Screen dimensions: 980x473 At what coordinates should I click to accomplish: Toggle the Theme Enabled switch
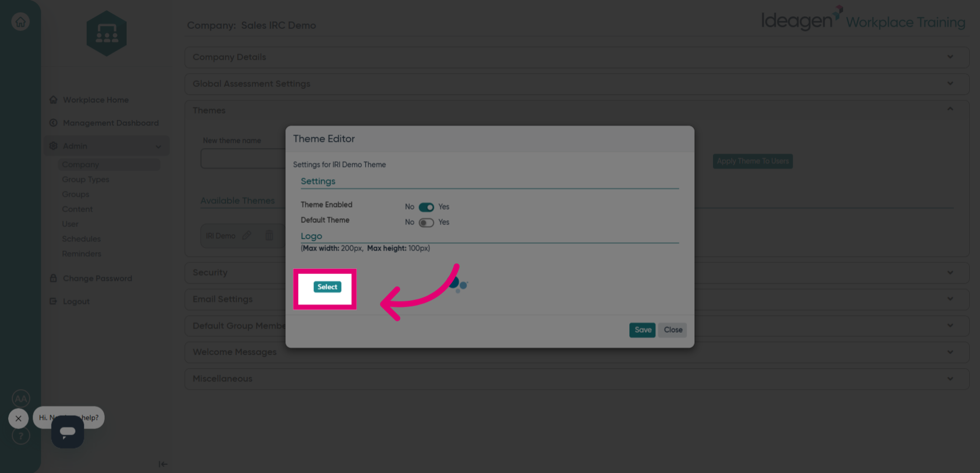click(426, 207)
